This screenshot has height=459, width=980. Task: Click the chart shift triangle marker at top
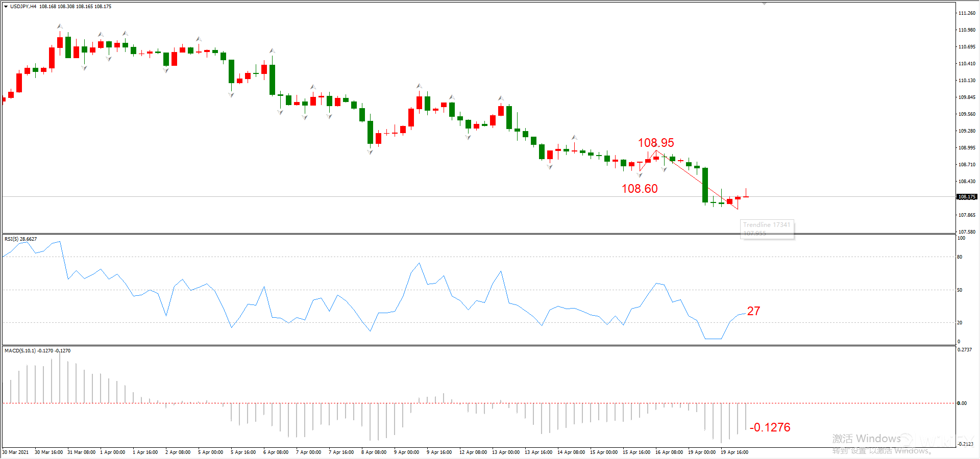point(764,4)
